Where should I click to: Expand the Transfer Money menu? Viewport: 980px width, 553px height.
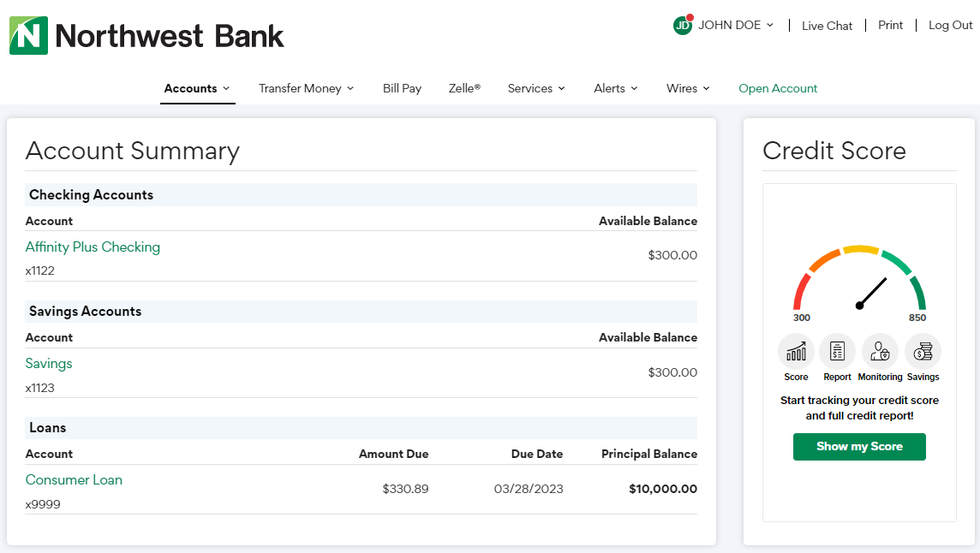point(306,88)
